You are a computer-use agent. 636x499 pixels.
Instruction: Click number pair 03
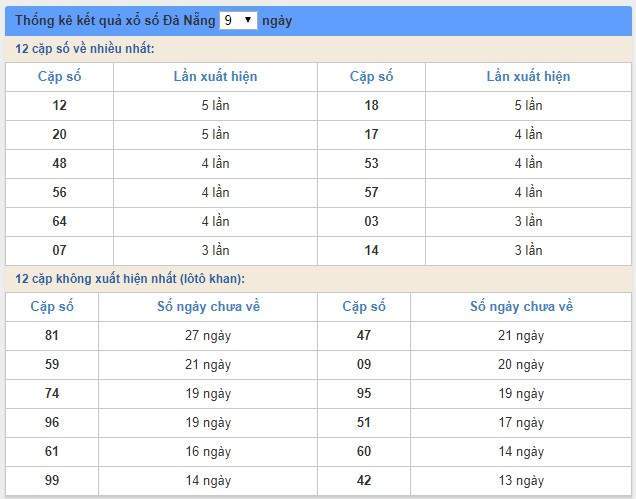click(x=371, y=221)
